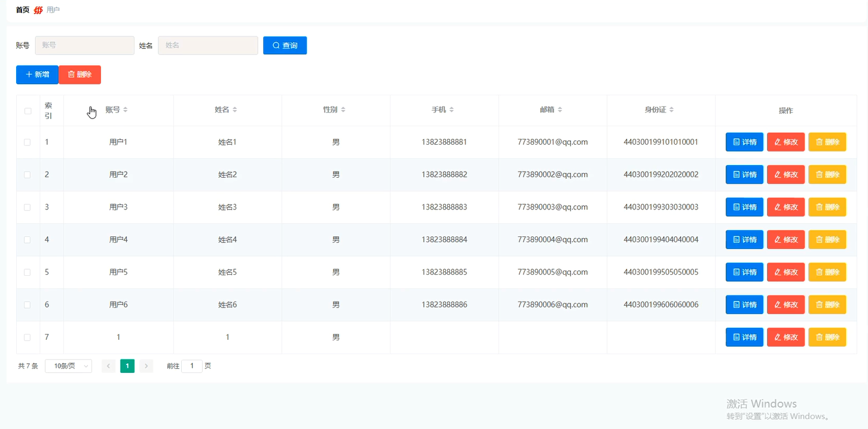Click yellow 删除 for 用户2

(x=827, y=175)
